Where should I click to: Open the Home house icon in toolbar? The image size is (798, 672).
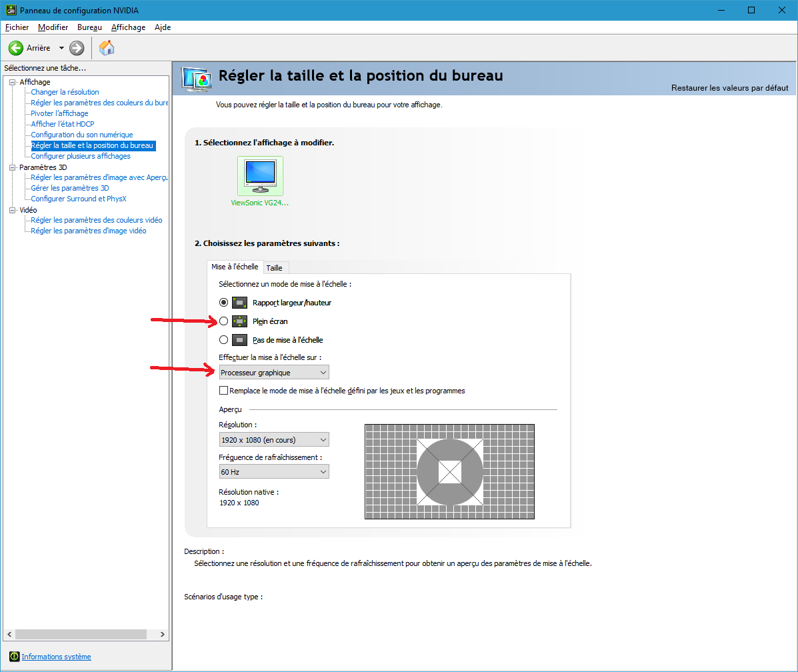pos(107,47)
